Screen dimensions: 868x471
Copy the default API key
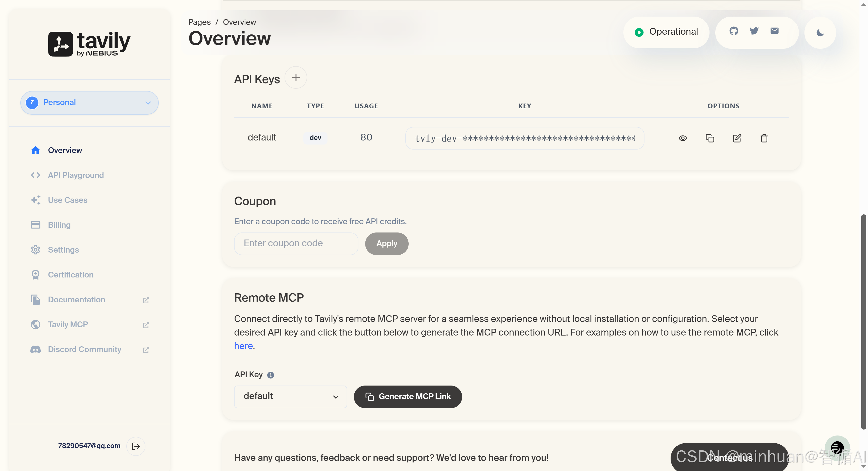pos(710,138)
